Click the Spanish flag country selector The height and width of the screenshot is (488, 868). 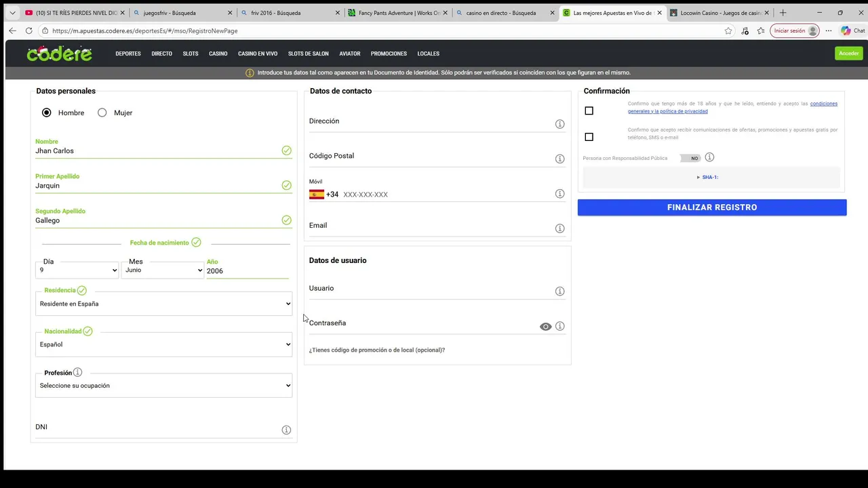coord(317,195)
